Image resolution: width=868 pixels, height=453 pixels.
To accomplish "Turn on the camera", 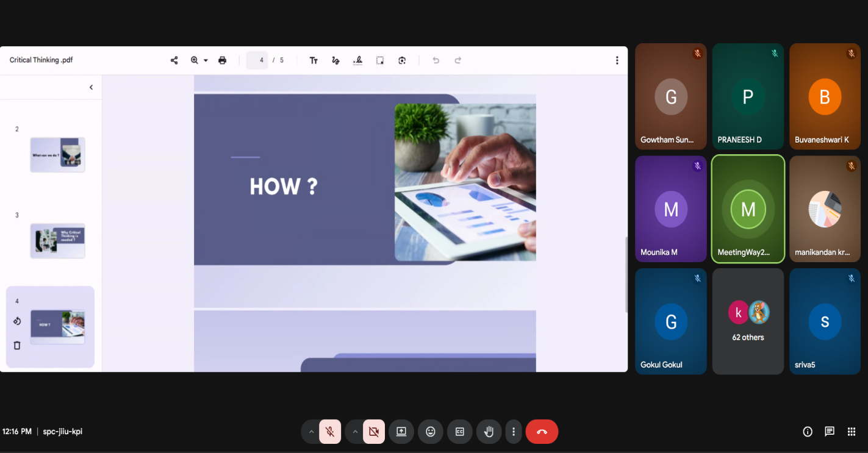I will (374, 432).
